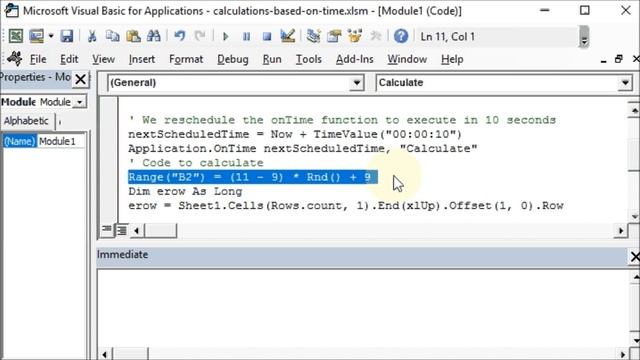Switch to Procedure View button
Viewport: 640px width, 360px height.
(107, 230)
